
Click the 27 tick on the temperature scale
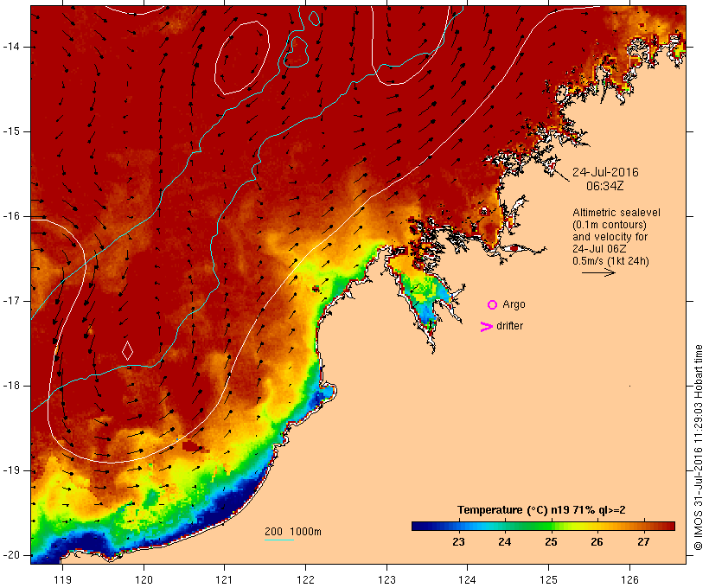click(x=643, y=542)
